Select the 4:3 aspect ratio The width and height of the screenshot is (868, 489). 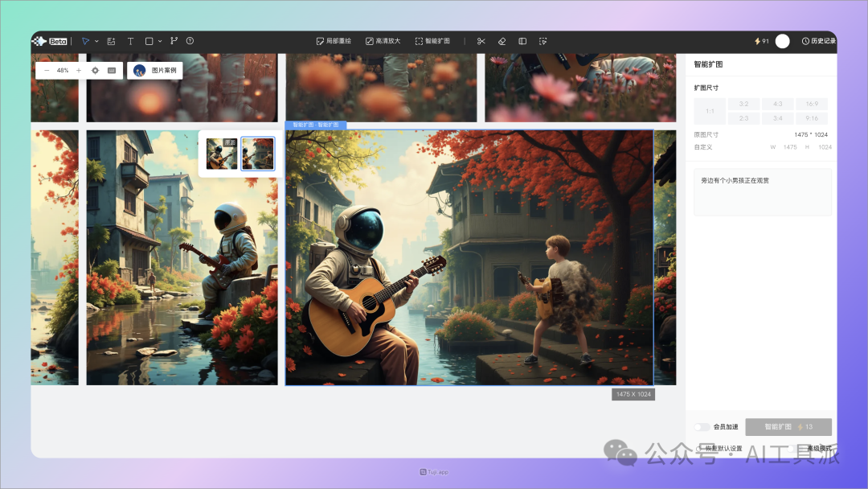(778, 104)
